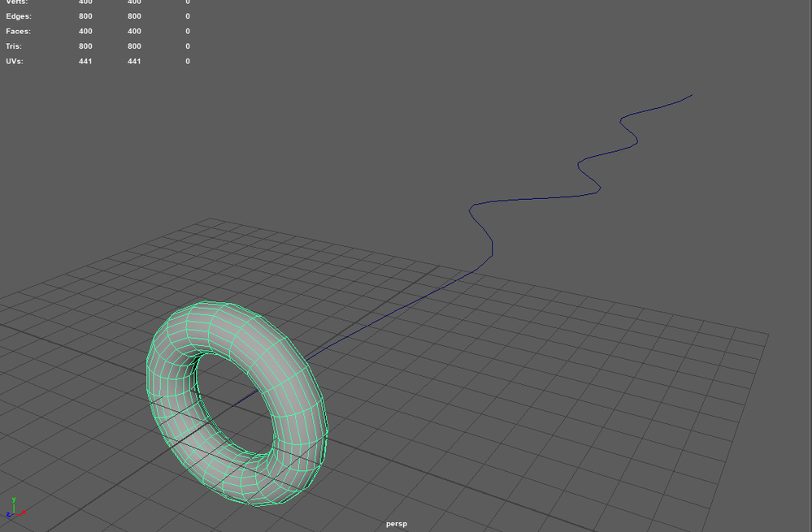The width and height of the screenshot is (812, 532).
Task: Click the 0 value in UVs row
Action: click(x=188, y=61)
